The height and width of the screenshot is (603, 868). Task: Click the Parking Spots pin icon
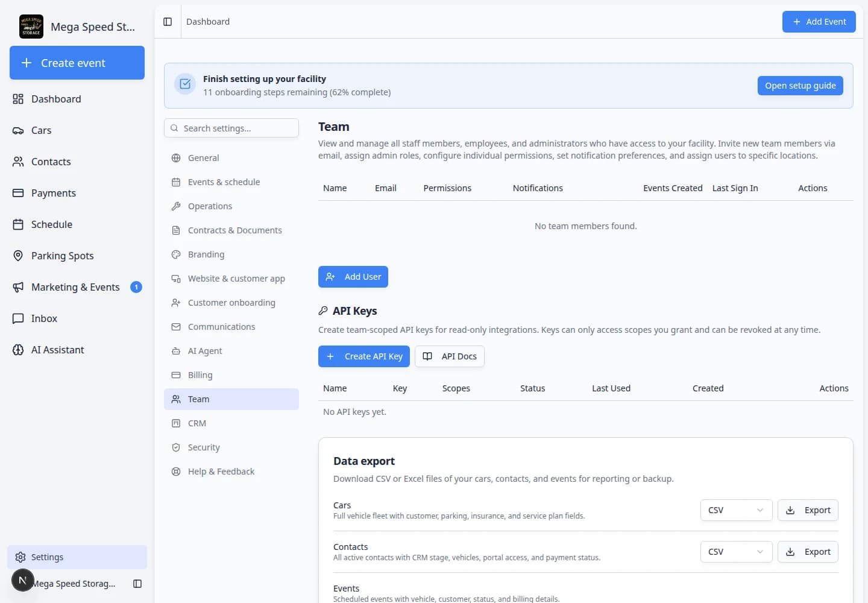(18, 256)
